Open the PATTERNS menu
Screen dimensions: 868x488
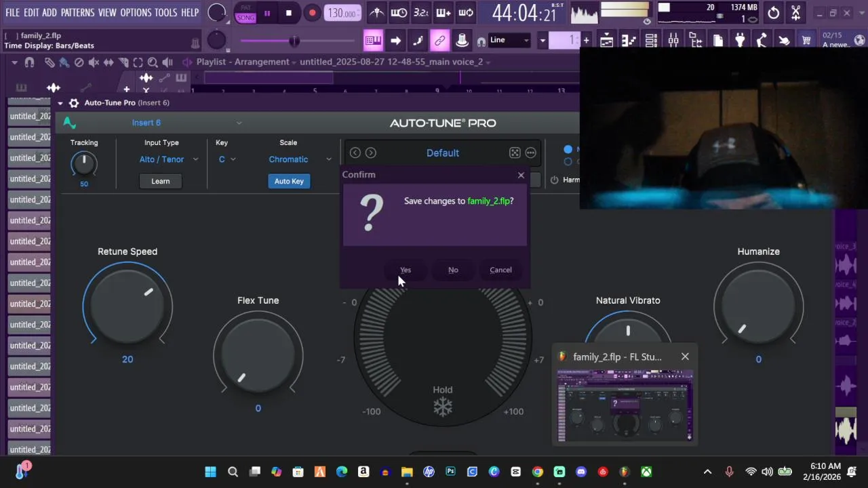78,13
